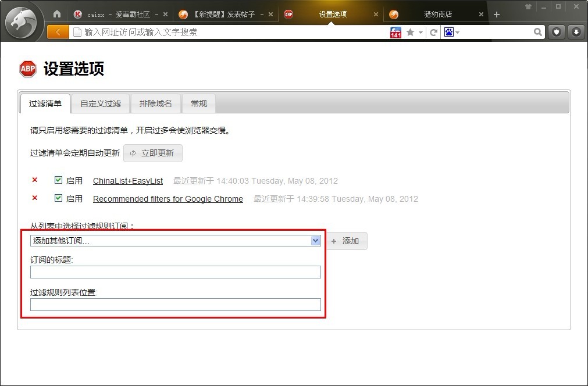The height and width of the screenshot is (386, 588).
Task: Close the 设置选项 tab
Action: 376,15
